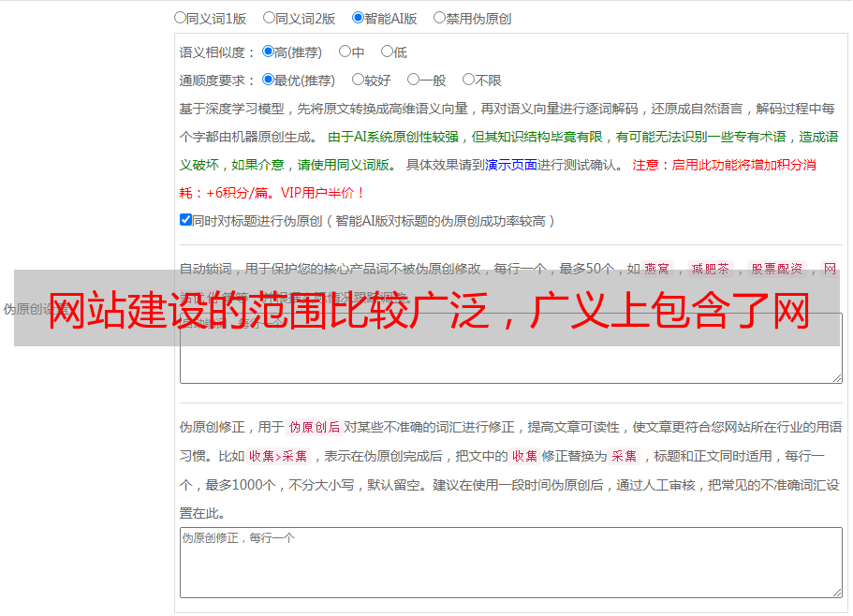
Task: Click the 收集>采集 example tag
Action: point(278,456)
